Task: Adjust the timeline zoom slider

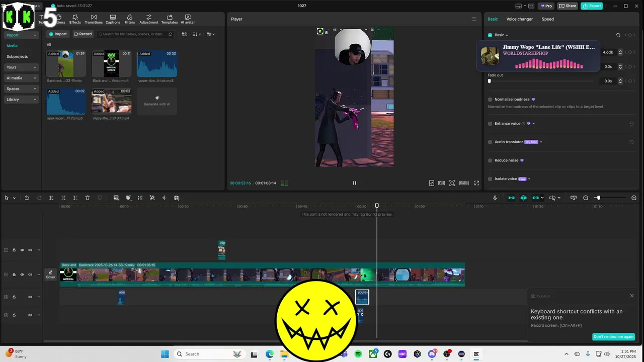Action: (598, 198)
